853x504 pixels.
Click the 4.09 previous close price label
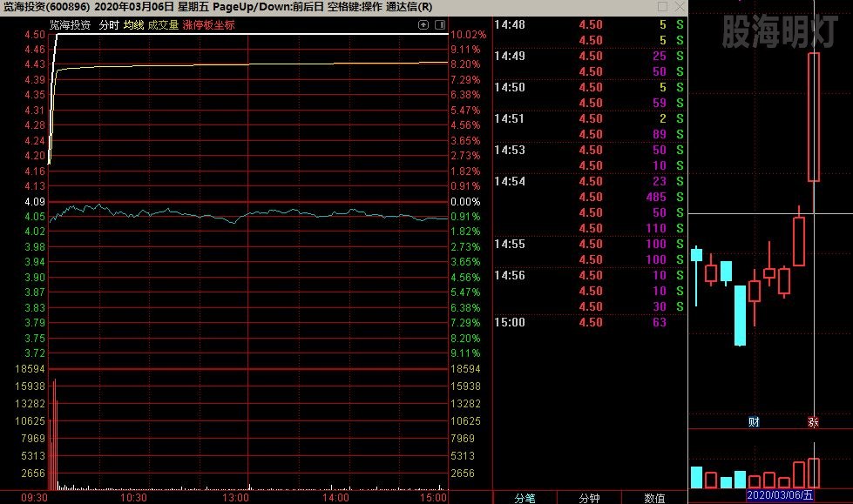pos(35,202)
